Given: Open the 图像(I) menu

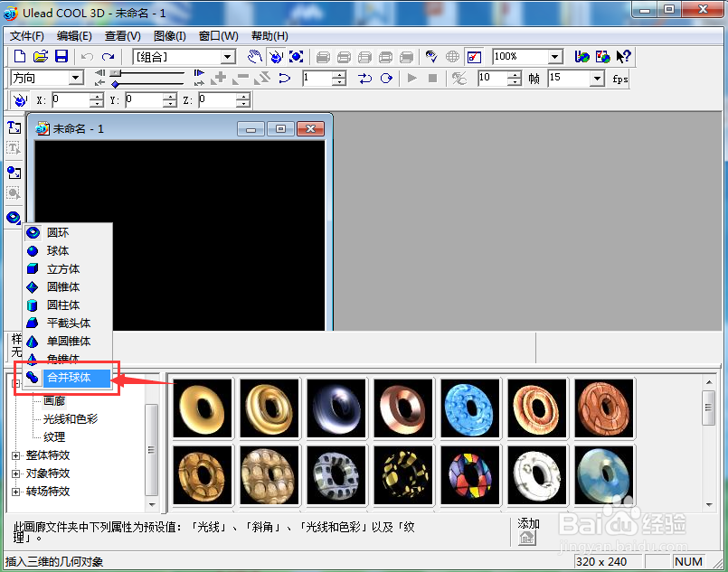Looking at the screenshot, I should click(169, 36).
